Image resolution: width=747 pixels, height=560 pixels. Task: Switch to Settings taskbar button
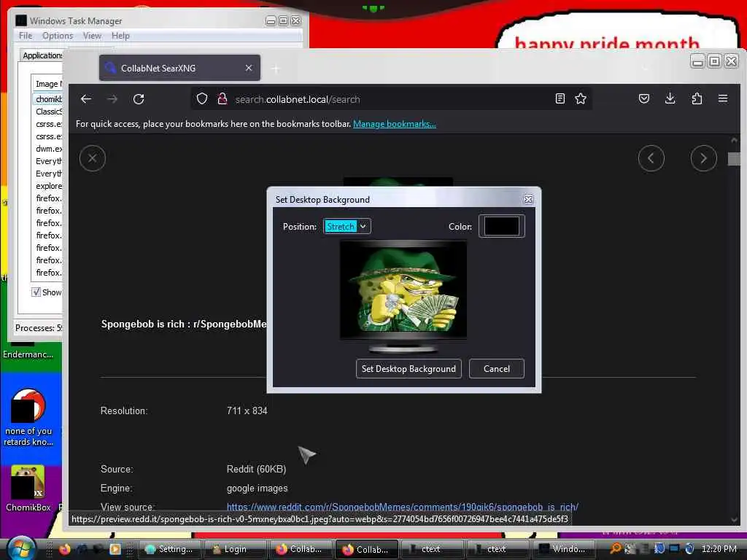point(169,549)
